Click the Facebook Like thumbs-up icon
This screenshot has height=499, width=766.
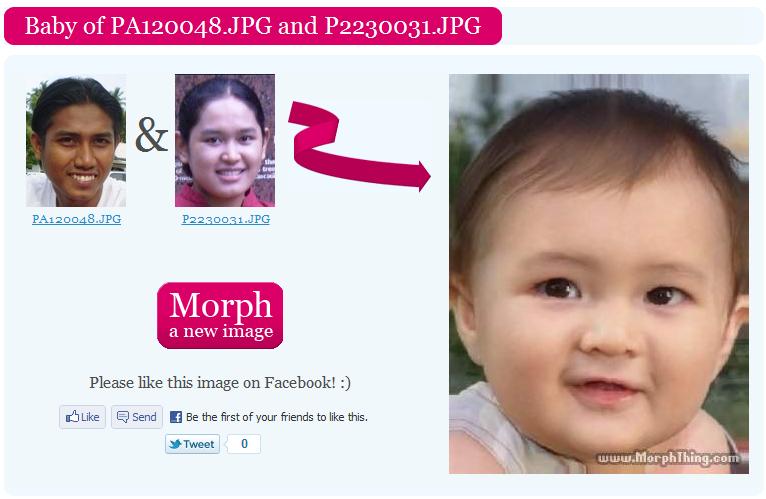(72, 416)
